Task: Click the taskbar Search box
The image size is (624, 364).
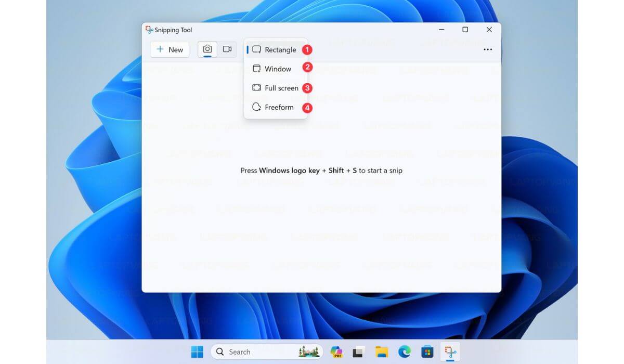Action: [x=267, y=352]
